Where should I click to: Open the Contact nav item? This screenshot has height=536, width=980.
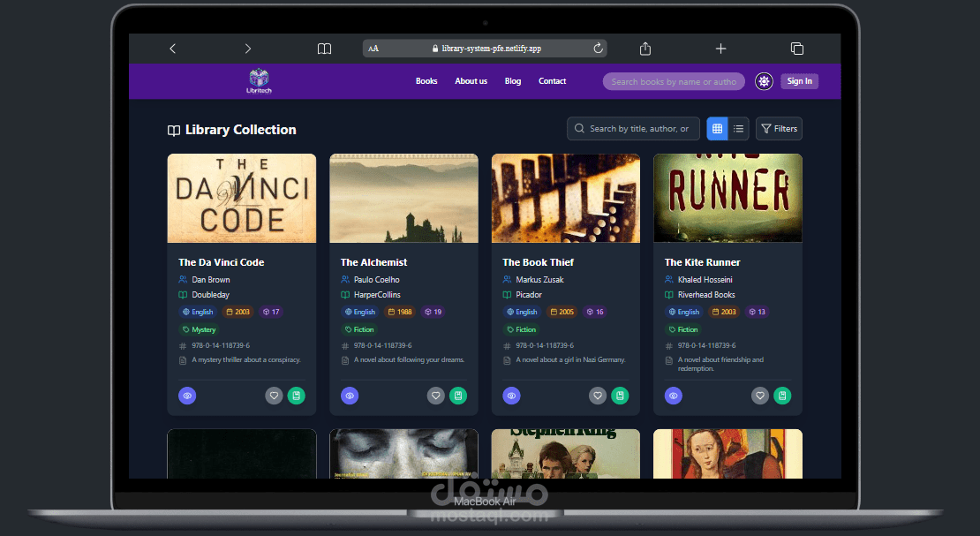(553, 81)
